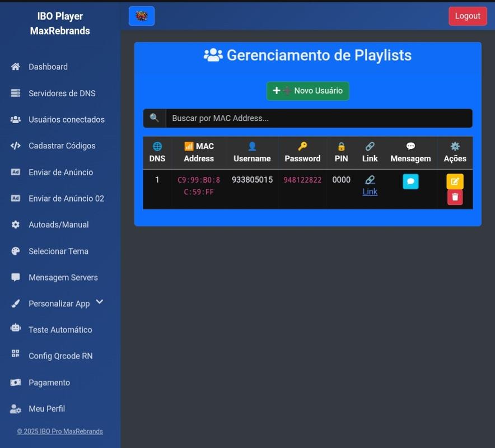The width and height of the screenshot is (495, 448).
Task: Expand the Personalizar App chevron
Action: pos(100,302)
